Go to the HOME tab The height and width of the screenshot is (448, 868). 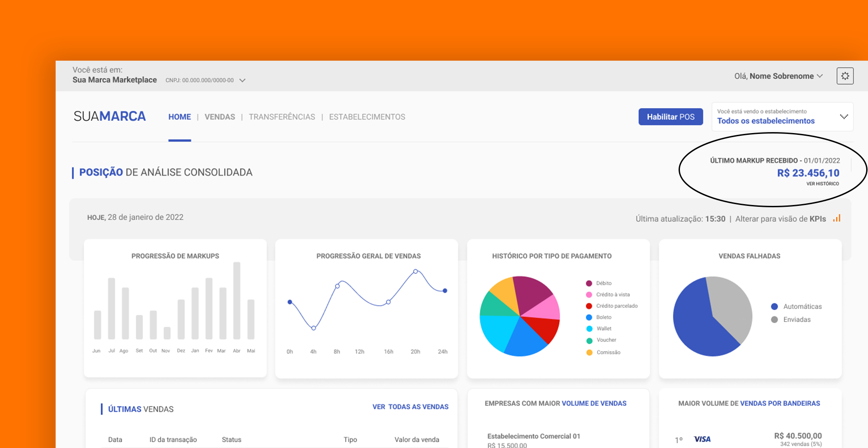tap(179, 117)
